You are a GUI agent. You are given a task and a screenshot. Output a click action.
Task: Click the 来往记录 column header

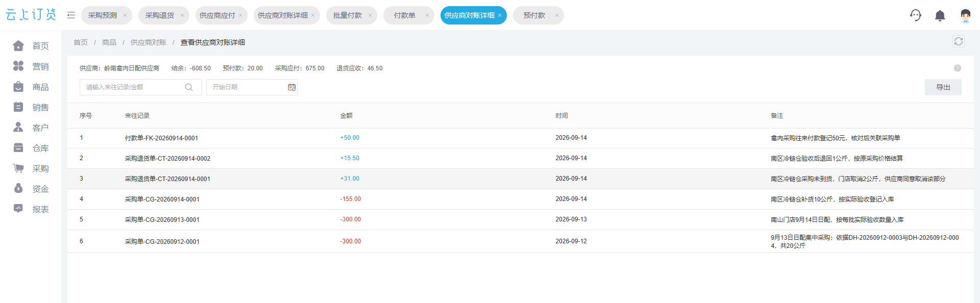[x=137, y=116]
